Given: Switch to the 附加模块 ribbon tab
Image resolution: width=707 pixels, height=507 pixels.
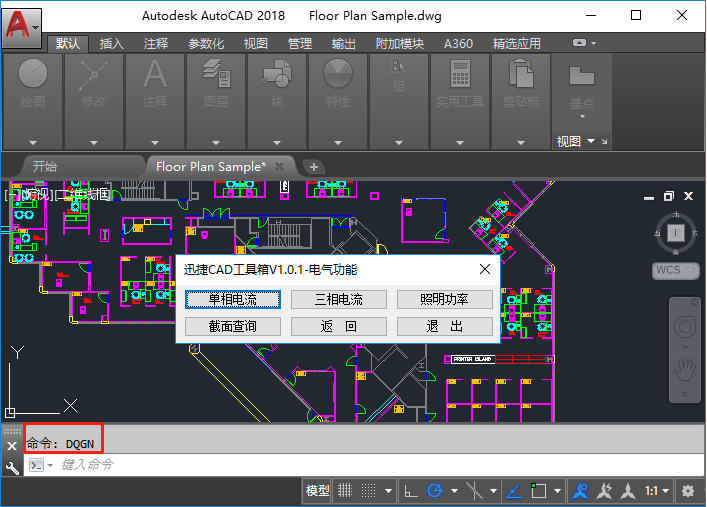Looking at the screenshot, I should (x=399, y=44).
